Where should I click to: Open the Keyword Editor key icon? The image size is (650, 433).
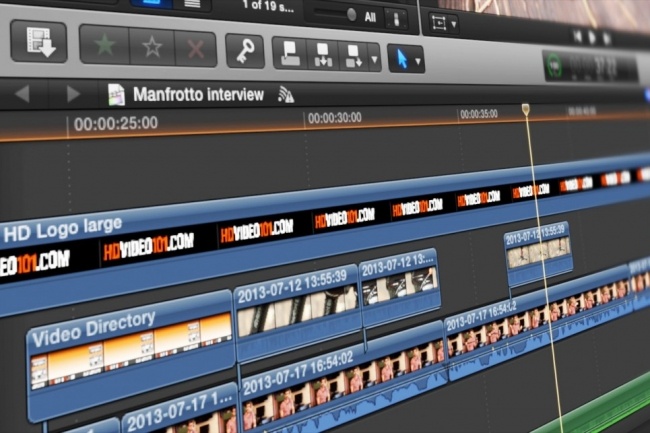245,51
